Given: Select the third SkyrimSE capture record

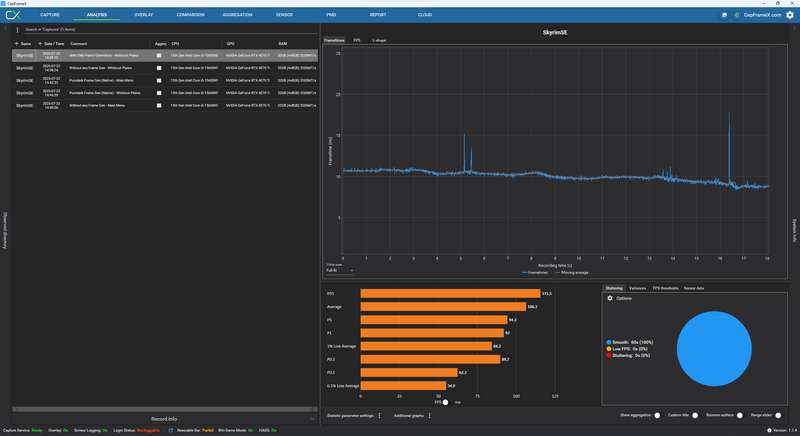Looking at the screenshot, I should (x=165, y=80).
